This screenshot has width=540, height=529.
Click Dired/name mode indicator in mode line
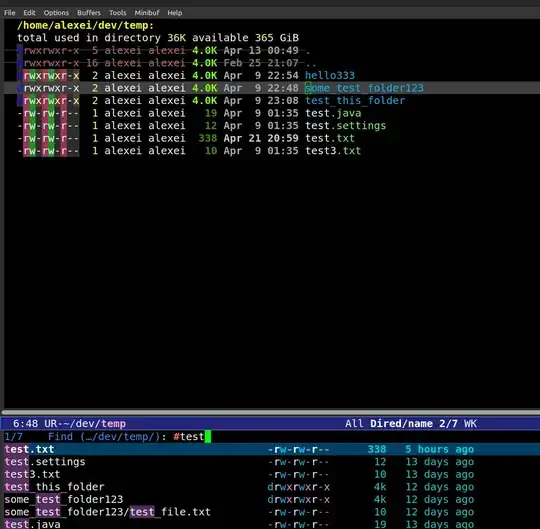click(x=401, y=424)
